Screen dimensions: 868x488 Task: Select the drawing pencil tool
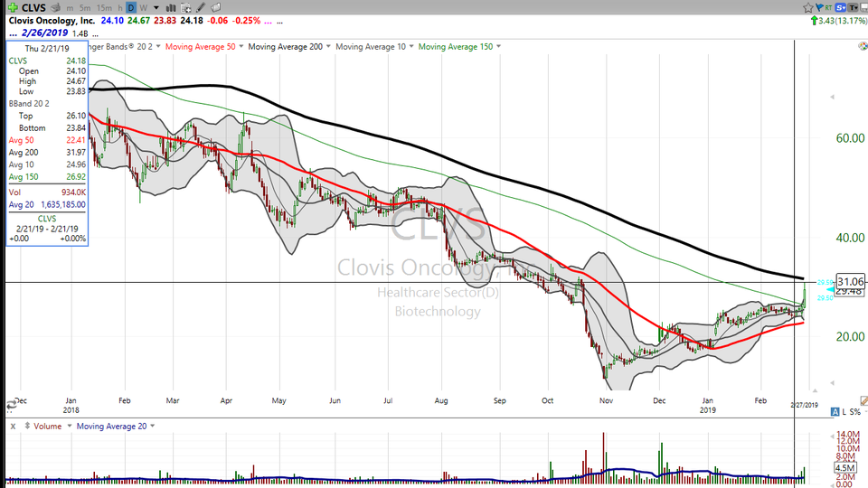click(x=201, y=8)
